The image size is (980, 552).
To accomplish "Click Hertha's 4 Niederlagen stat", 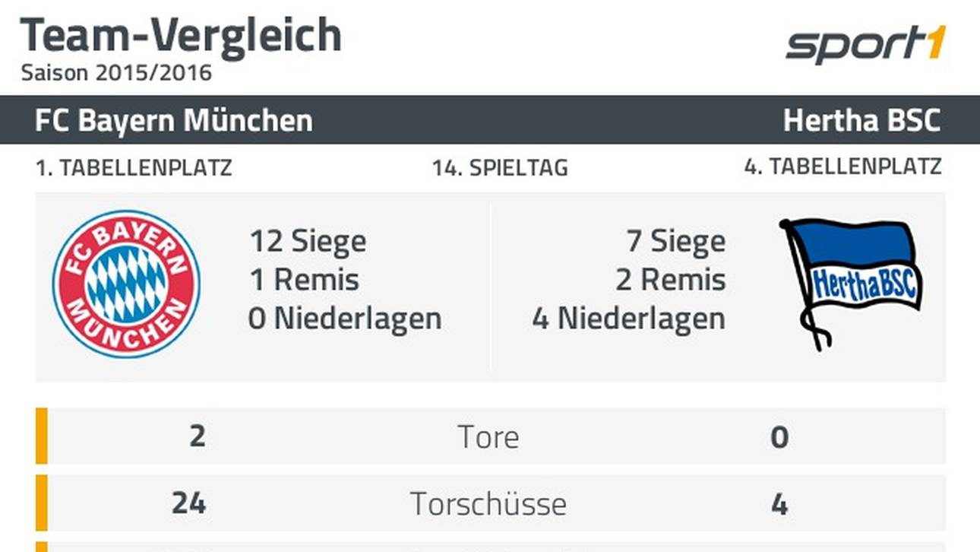I will pyautogui.click(x=629, y=318).
